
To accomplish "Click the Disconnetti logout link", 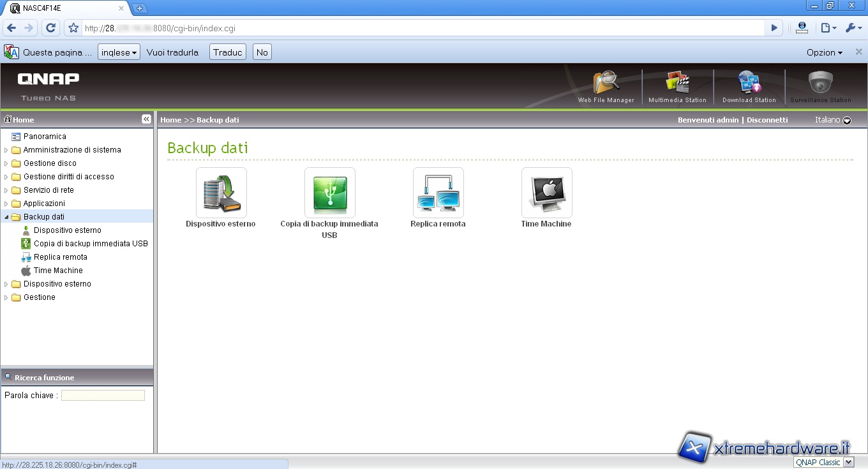I will tap(767, 120).
